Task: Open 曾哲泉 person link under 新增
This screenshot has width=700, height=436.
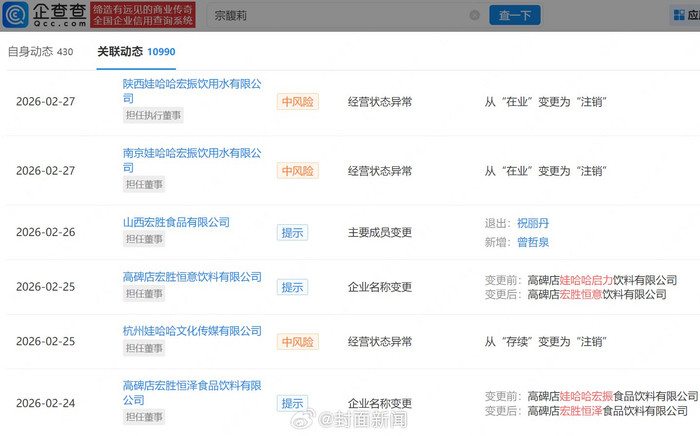Action: click(533, 242)
